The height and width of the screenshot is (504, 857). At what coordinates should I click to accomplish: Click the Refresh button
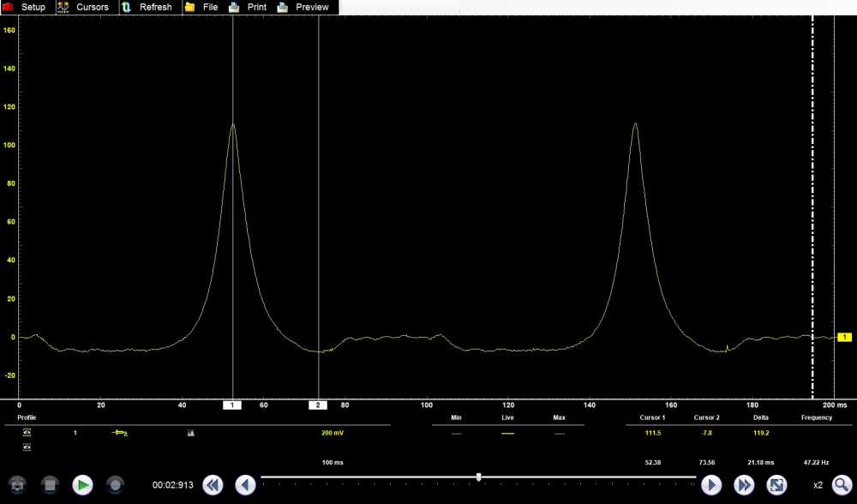coord(147,7)
